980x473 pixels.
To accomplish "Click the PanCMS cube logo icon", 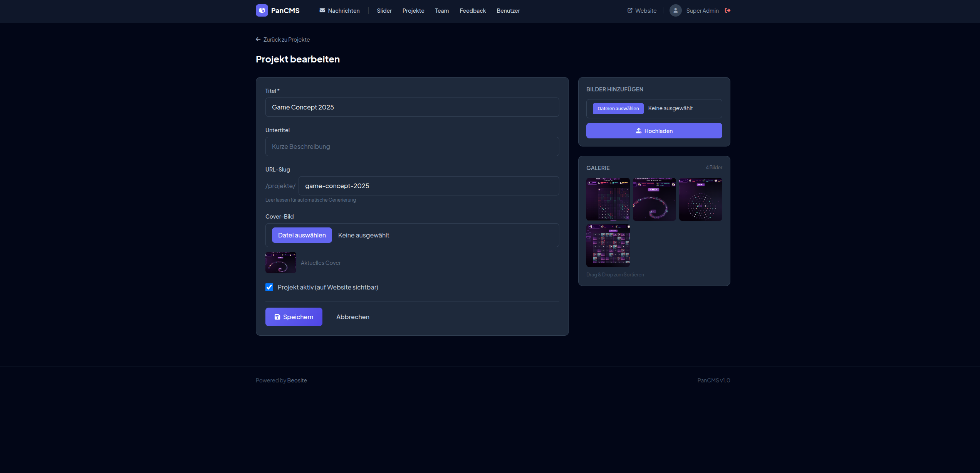I will (x=262, y=10).
